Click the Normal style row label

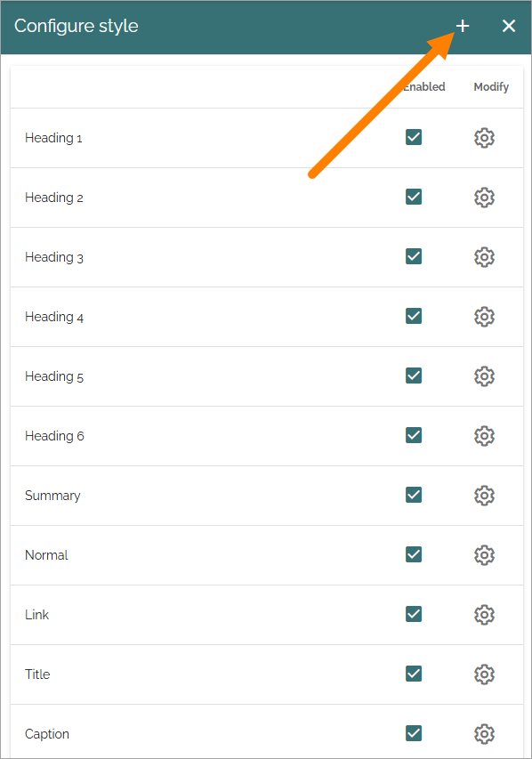[46, 555]
